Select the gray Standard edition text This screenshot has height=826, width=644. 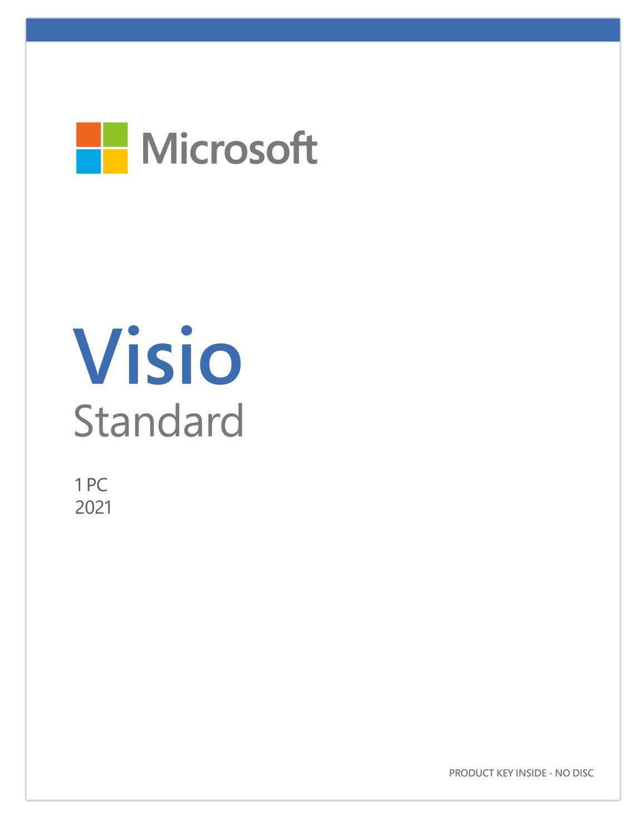tap(159, 422)
